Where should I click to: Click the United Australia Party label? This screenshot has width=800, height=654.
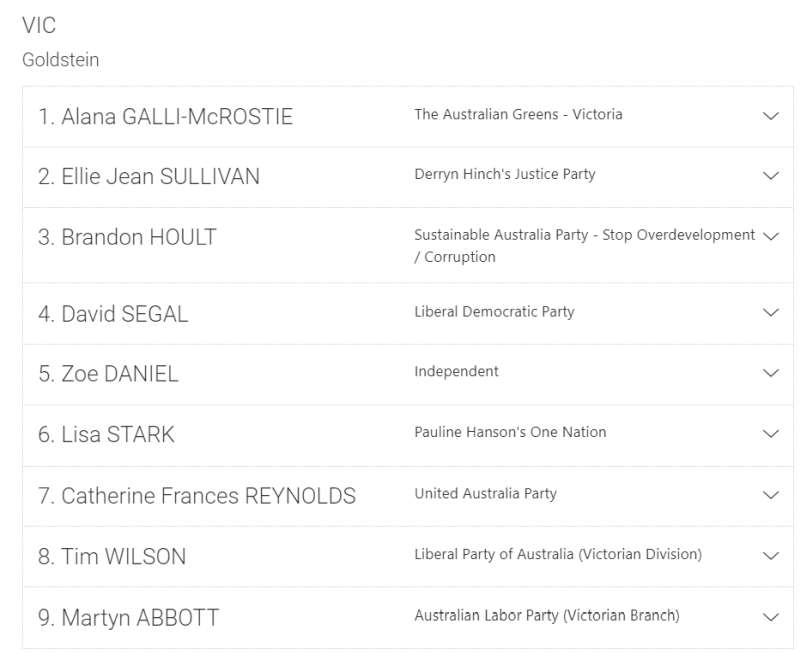[x=485, y=493]
